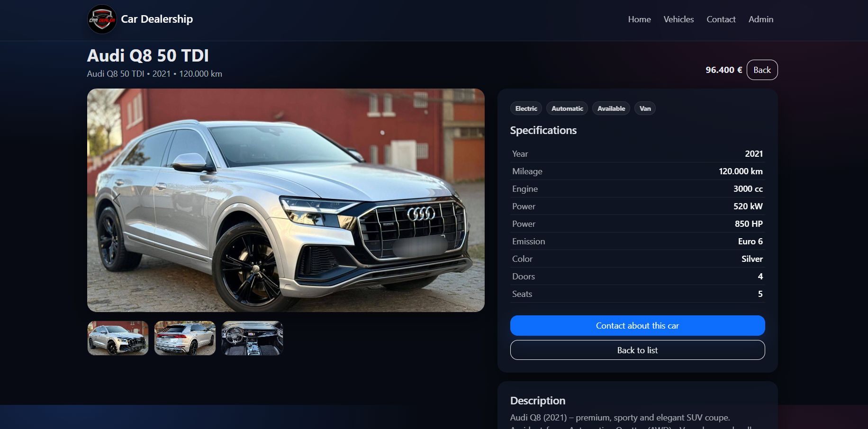Select the front view car thumbnail
Image resolution: width=868 pixels, height=429 pixels.
[118, 338]
